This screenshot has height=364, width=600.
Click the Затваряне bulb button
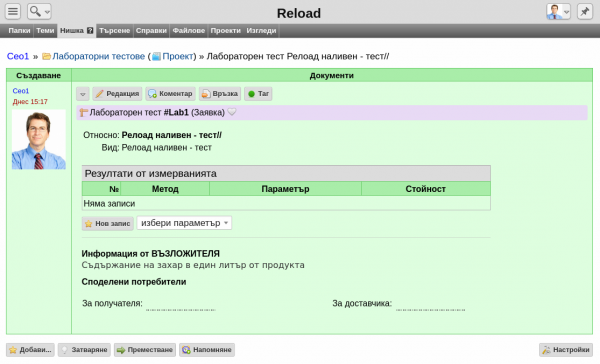tap(84, 350)
